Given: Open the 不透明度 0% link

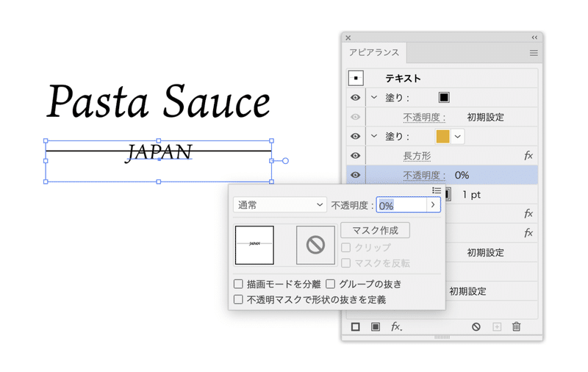Looking at the screenshot, I should tap(424, 176).
